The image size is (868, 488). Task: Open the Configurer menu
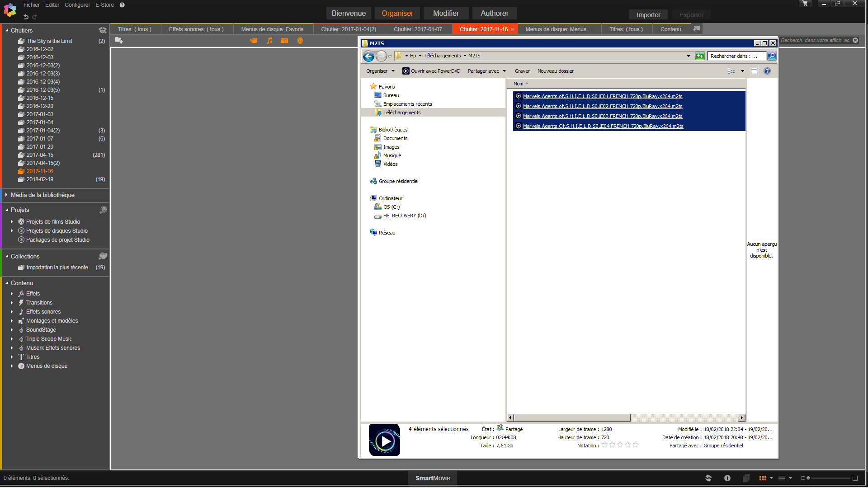click(77, 5)
